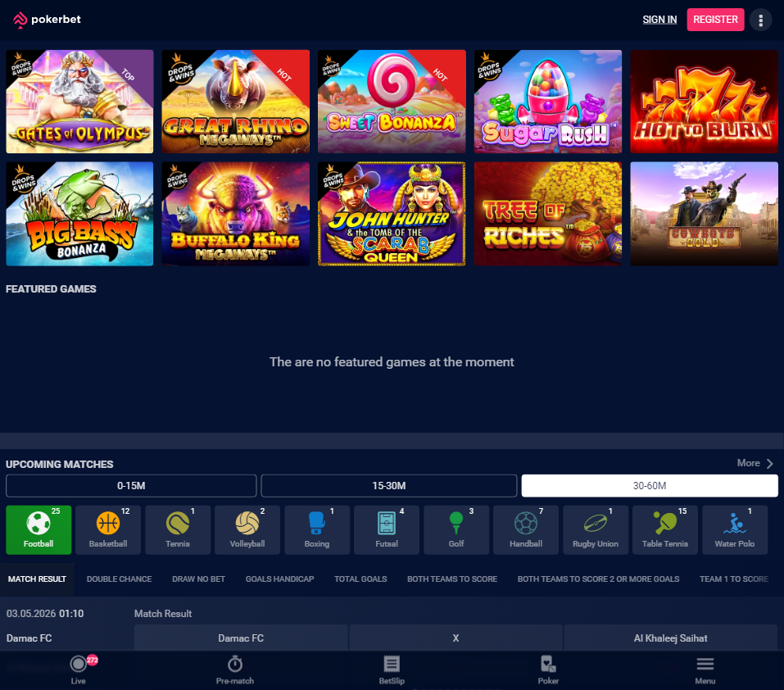Open Tree of Riches game
The image size is (784, 690).
[548, 214]
